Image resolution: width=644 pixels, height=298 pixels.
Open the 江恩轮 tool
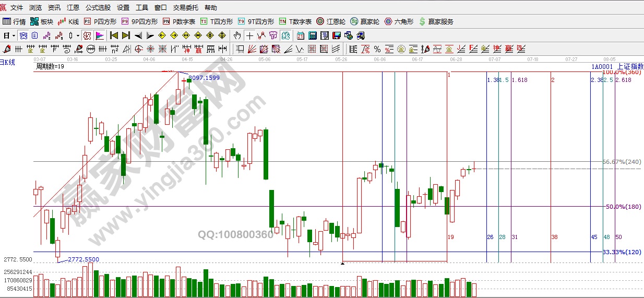point(331,22)
